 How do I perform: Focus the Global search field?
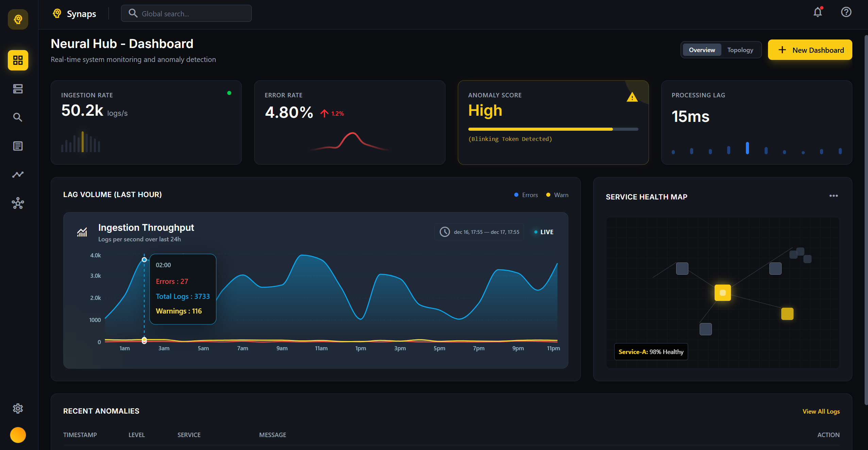pyautogui.click(x=186, y=14)
